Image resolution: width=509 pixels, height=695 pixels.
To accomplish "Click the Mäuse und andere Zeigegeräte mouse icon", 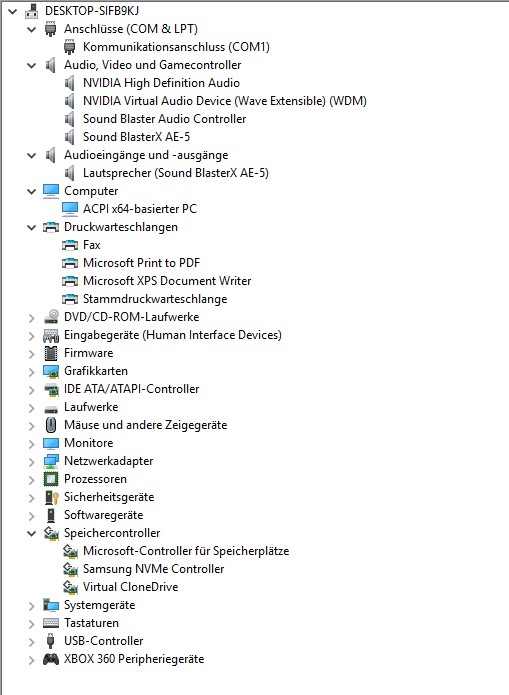I will 51,425.
